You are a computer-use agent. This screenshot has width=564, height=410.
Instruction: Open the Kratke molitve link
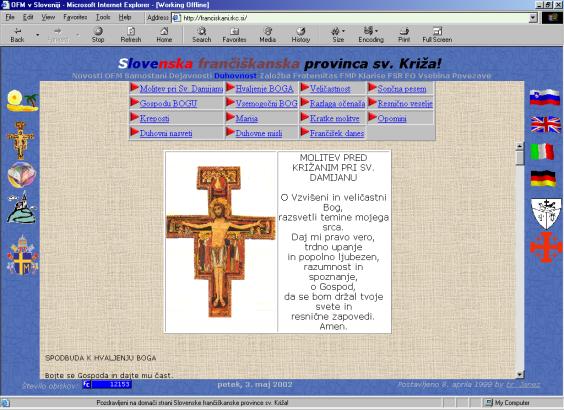[335, 118]
